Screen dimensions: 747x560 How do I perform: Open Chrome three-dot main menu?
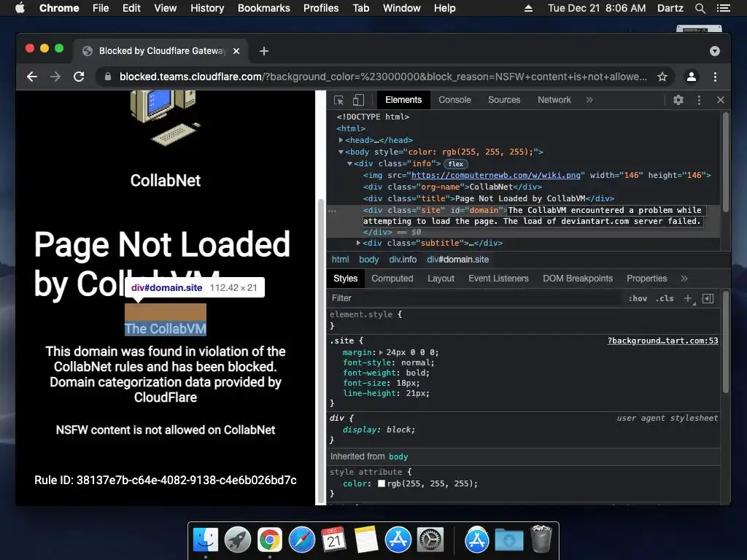point(715,77)
